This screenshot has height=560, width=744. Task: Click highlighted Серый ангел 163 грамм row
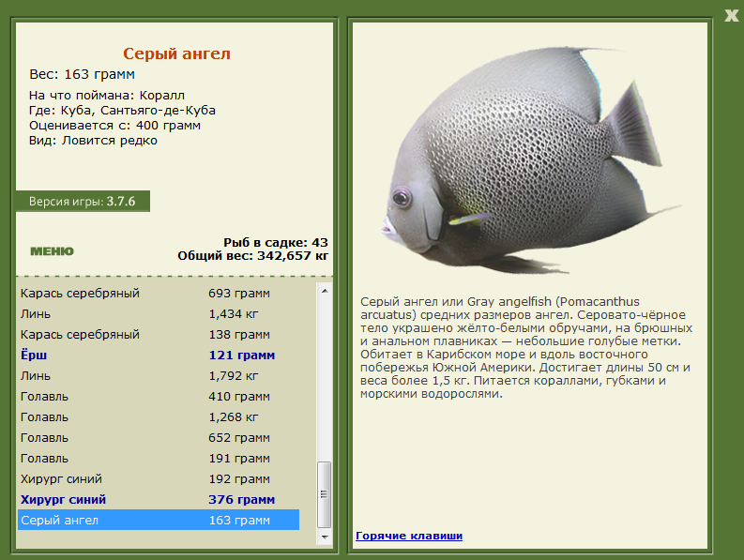159,521
